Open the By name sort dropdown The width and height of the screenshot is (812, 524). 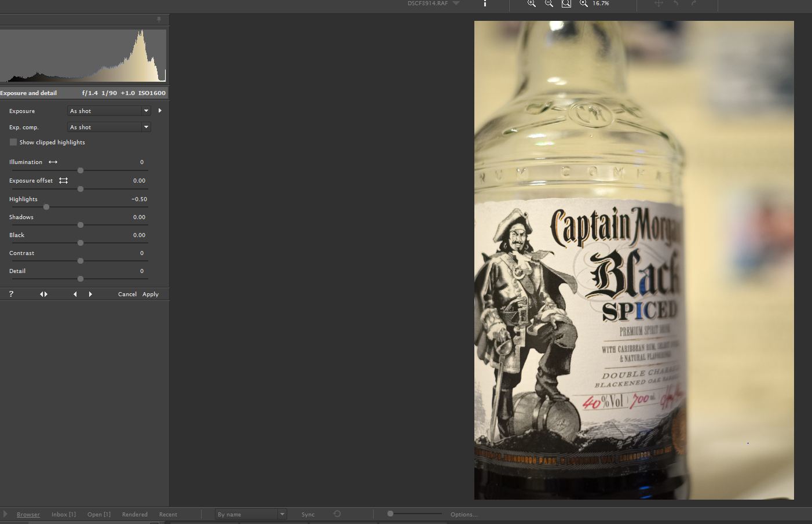click(250, 514)
